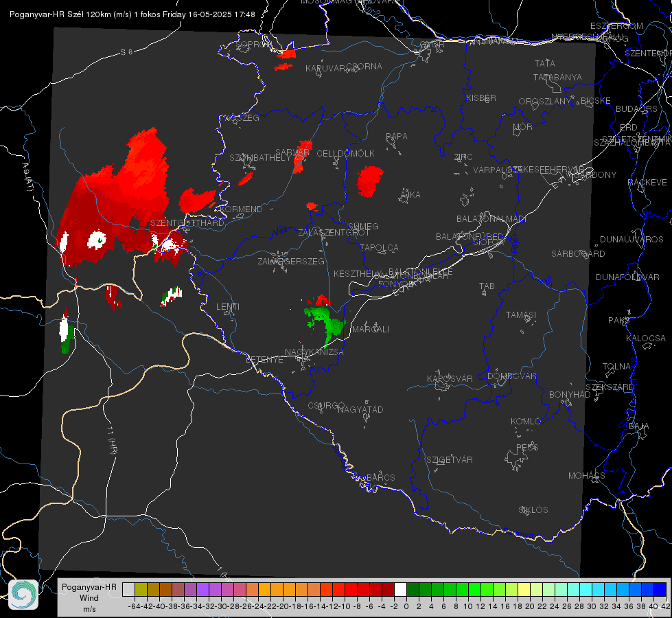Viewport: 672px width, 618px height.
Task: Click the CSURGÓ city label
Action: pos(326,406)
